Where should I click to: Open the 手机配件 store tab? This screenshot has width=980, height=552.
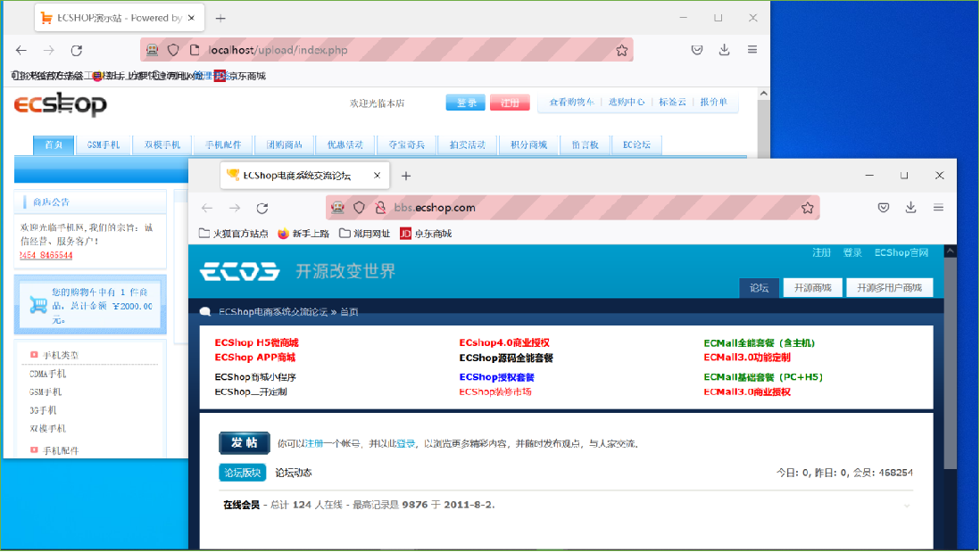click(x=223, y=144)
